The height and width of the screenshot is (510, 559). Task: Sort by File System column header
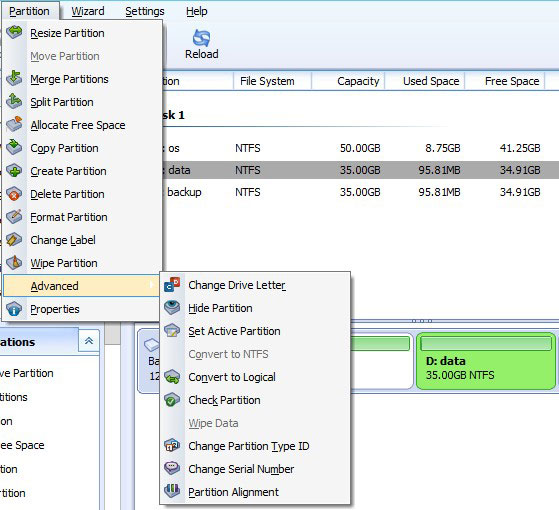(x=272, y=81)
